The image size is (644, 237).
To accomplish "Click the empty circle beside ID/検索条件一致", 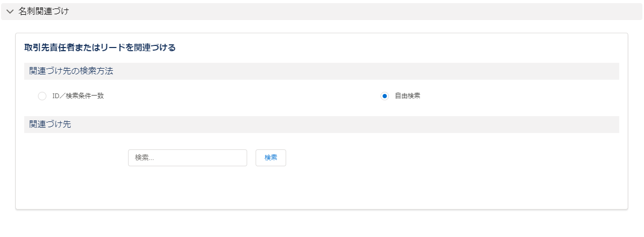I will click(x=42, y=96).
